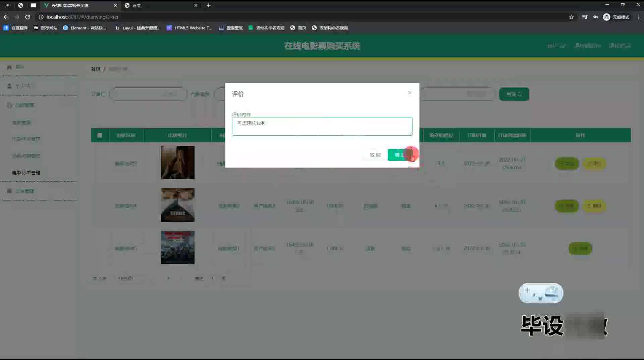The image size is (644, 360).
Task: Click the input method floating widget
Action: (x=541, y=293)
